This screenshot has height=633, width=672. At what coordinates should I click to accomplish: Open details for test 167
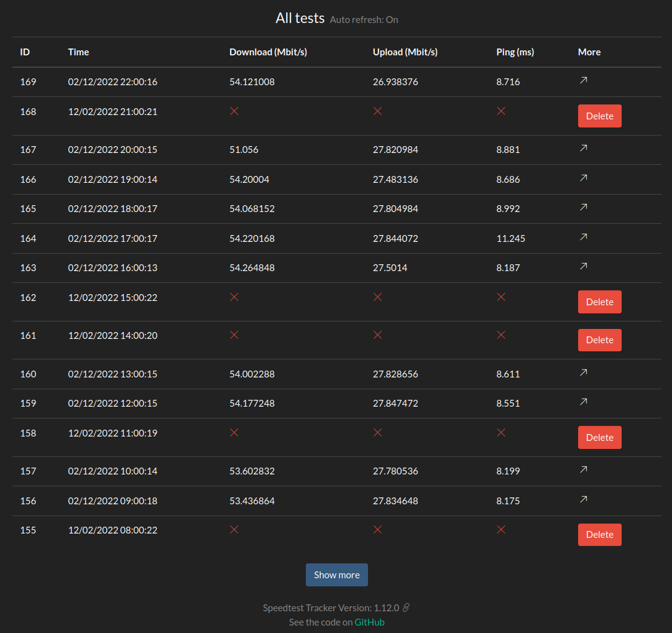[x=582, y=148]
